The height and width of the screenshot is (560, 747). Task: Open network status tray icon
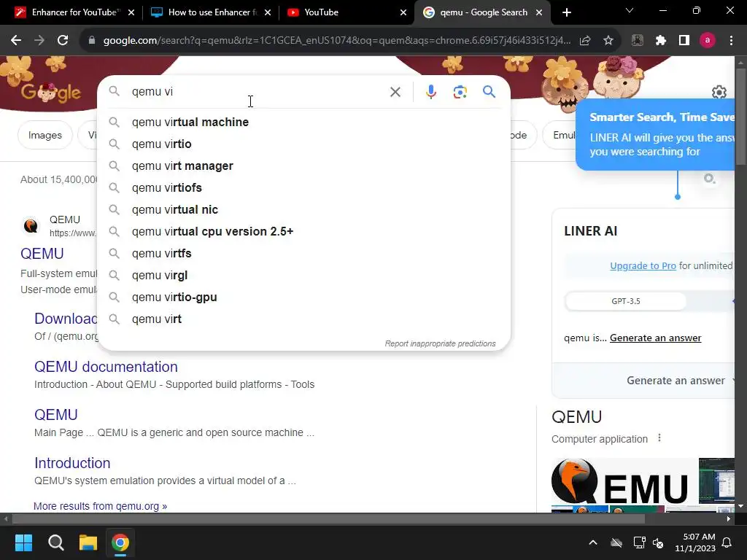639,542
